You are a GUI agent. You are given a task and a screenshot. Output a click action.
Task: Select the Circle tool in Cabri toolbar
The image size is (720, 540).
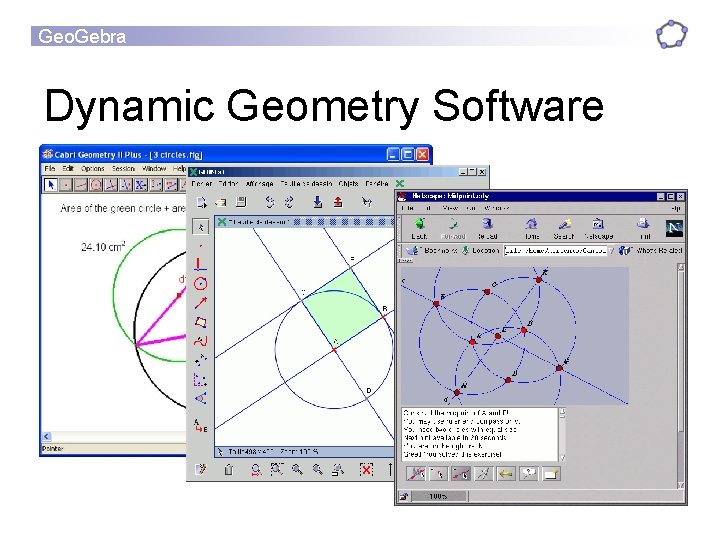coord(96,185)
